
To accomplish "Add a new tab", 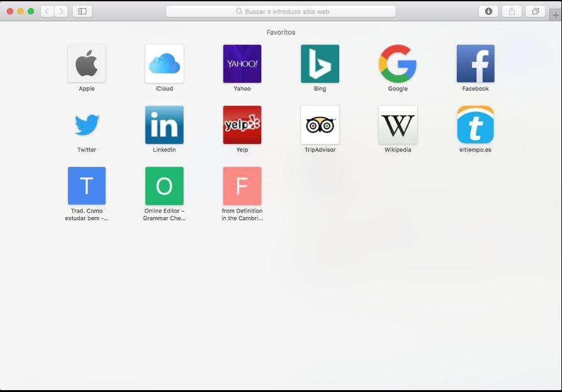I will click(556, 15).
